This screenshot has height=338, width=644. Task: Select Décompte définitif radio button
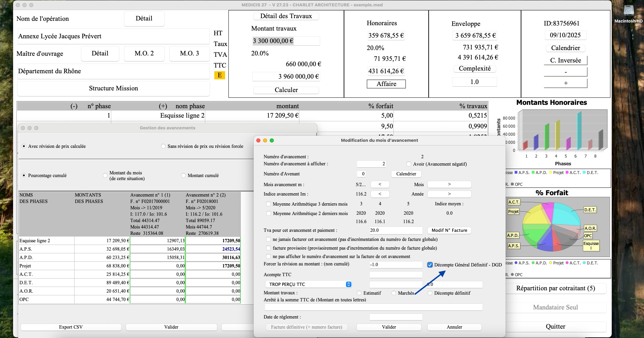click(430, 293)
